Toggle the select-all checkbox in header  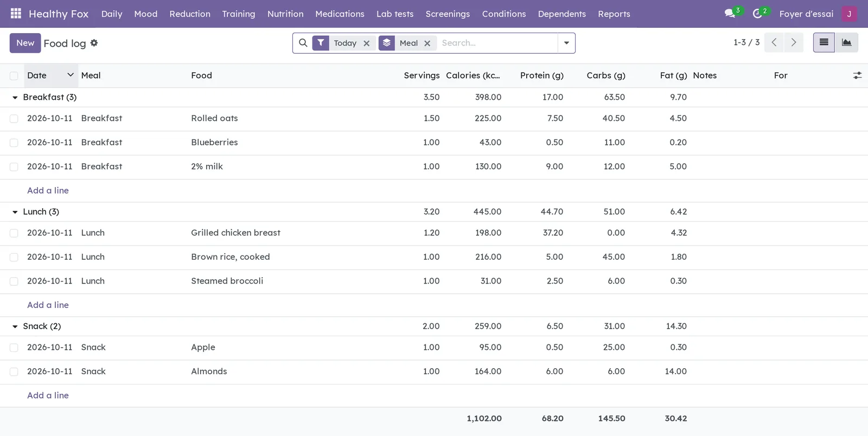click(14, 76)
